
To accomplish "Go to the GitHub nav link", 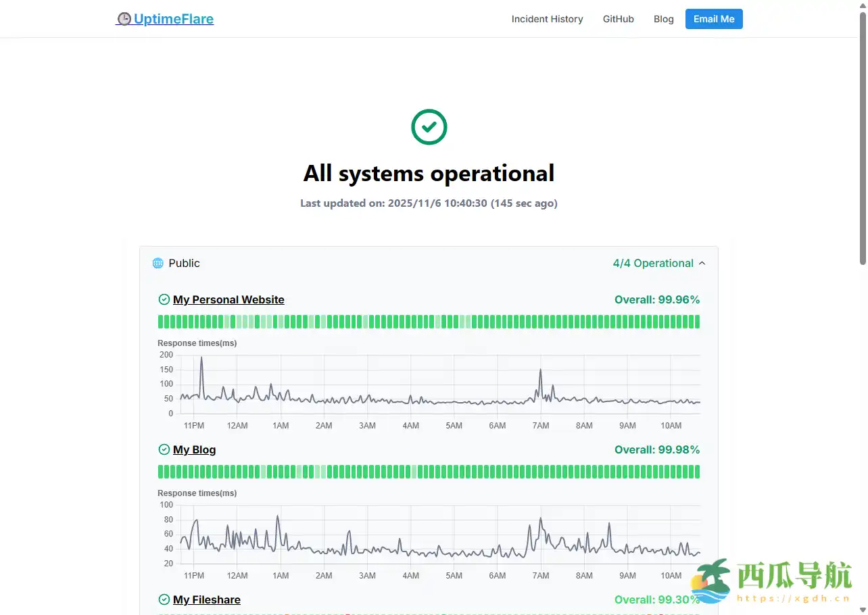I will pos(618,19).
